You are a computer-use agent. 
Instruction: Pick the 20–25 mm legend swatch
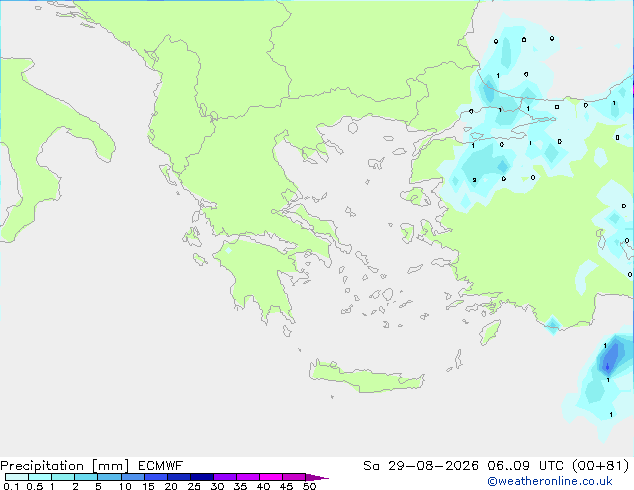click(x=178, y=477)
